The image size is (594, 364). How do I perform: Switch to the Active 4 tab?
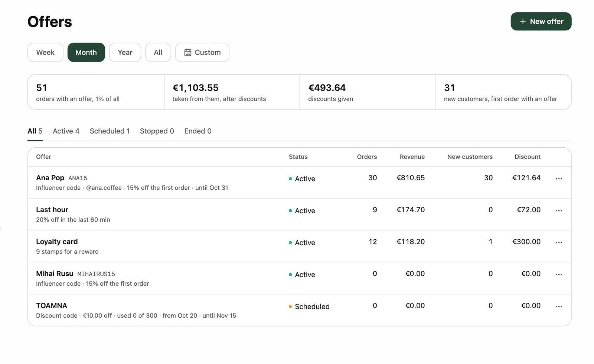coord(66,131)
